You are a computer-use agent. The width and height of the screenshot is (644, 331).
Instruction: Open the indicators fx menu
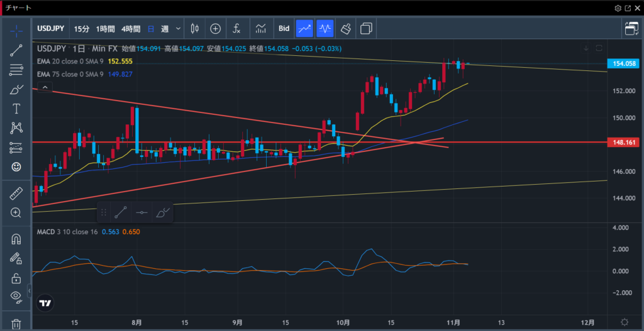(x=236, y=28)
